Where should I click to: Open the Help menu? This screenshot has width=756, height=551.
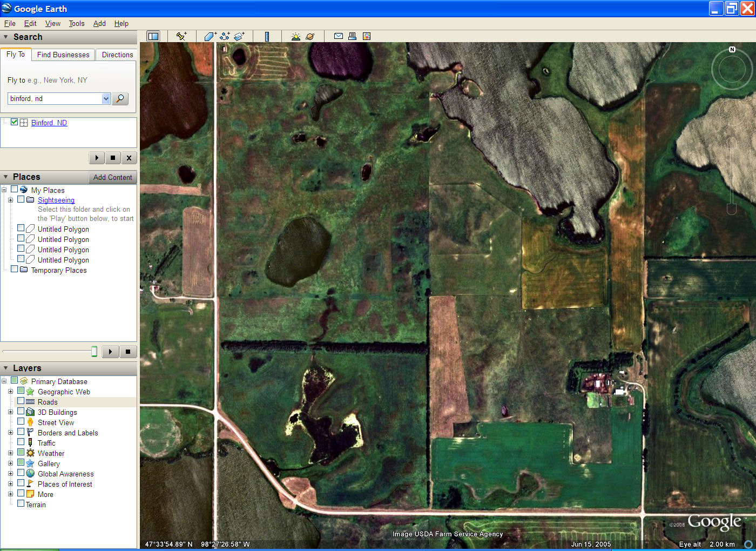pos(122,23)
